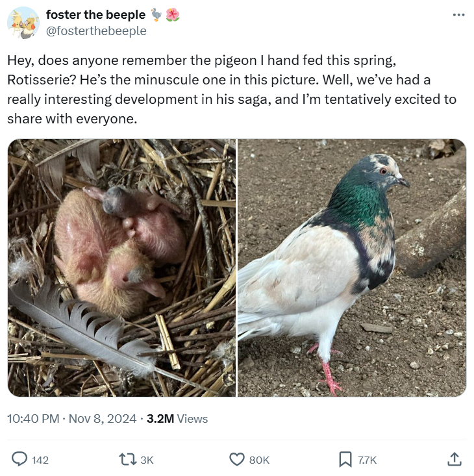Open the three-dot more options menu
The height and width of the screenshot is (476, 474).
(x=459, y=15)
